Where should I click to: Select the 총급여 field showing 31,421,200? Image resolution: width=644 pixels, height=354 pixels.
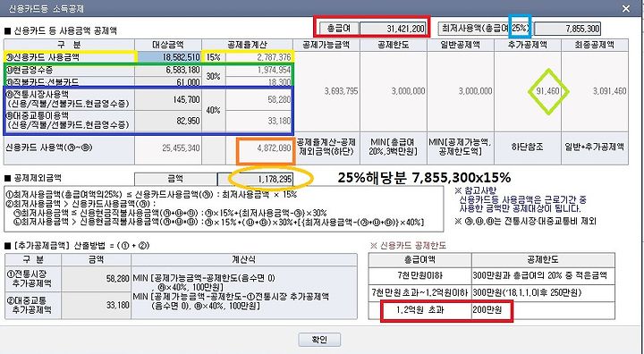click(x=393, y=29)
